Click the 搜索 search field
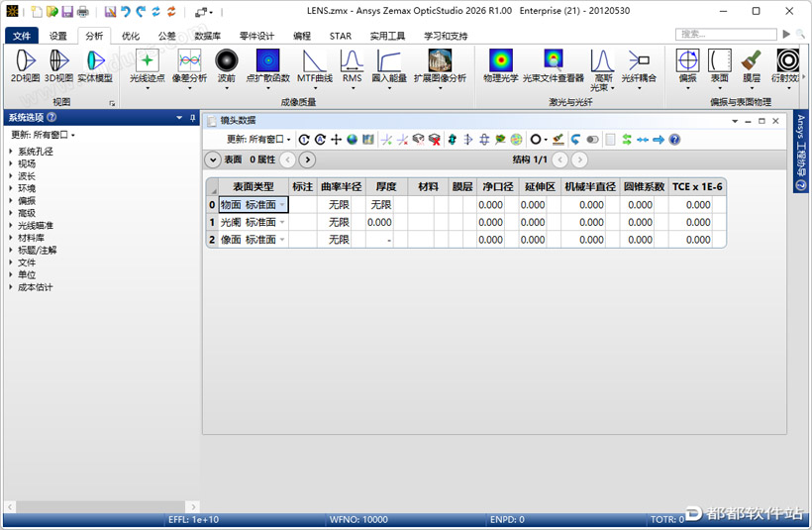This screenshot has width=812, height=530. click(726, 35)
